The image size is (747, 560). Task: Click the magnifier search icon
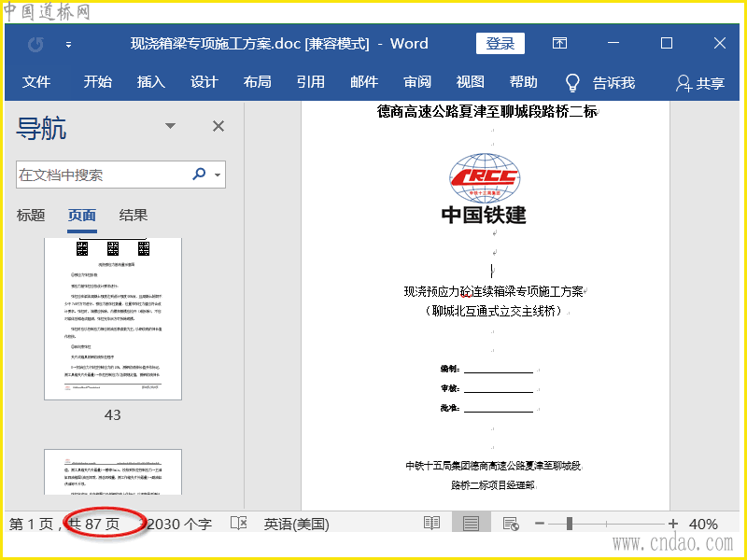click(199, 174)
